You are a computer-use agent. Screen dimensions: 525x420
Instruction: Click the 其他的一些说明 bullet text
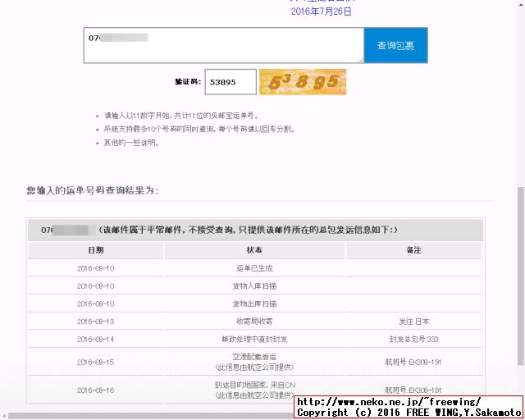click(131, 143)
